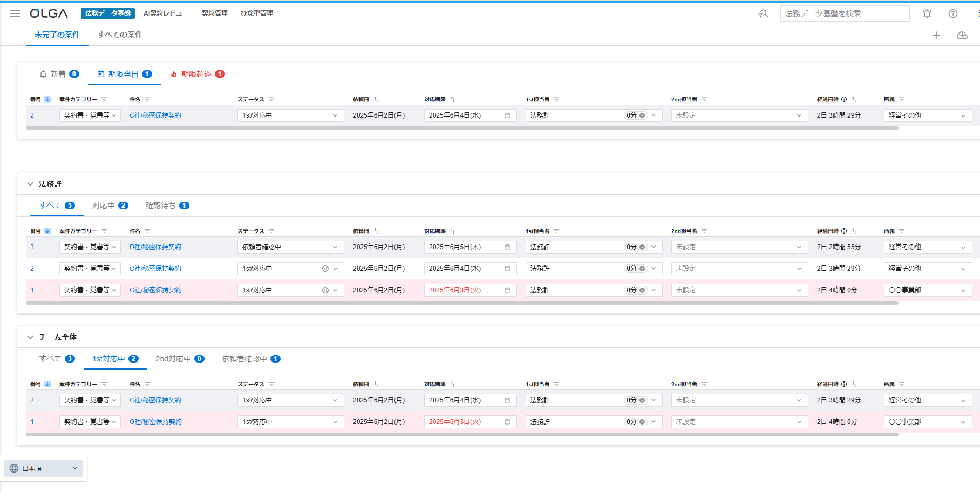Add a new case with the plus icon
The image size is (980, 492).
(936, 35)
